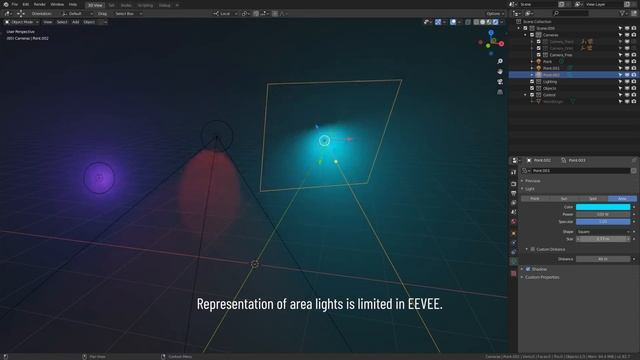The image size is (640, 360).
Task: Open the Tool properties tab
Action: pyautogui.click(x=513, y=173)
